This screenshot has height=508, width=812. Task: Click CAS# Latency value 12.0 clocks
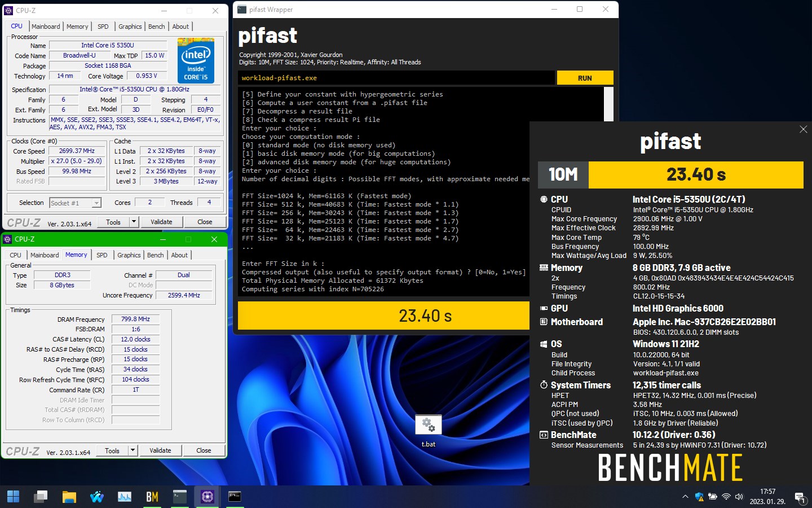click(135, 339)
